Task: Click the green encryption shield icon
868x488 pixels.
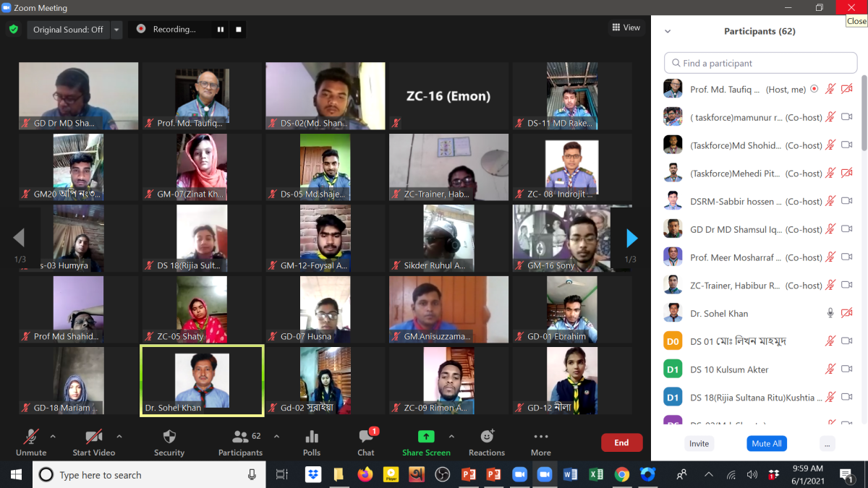Action: (13, 29)
